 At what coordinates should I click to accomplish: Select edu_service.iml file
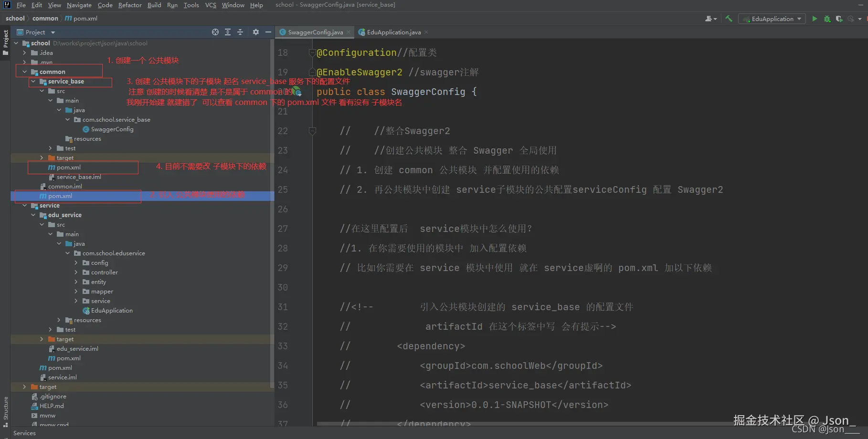tap(73, 349)
